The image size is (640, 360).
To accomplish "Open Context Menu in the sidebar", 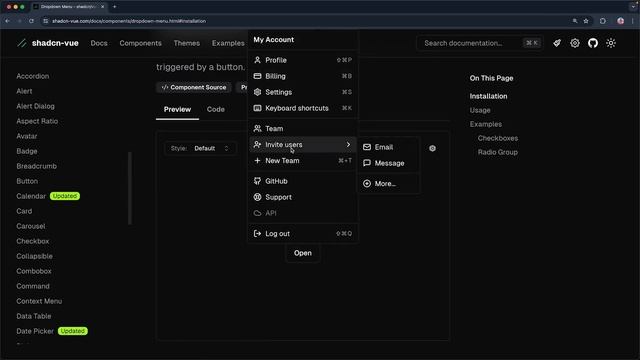I will tap(39, 301).
